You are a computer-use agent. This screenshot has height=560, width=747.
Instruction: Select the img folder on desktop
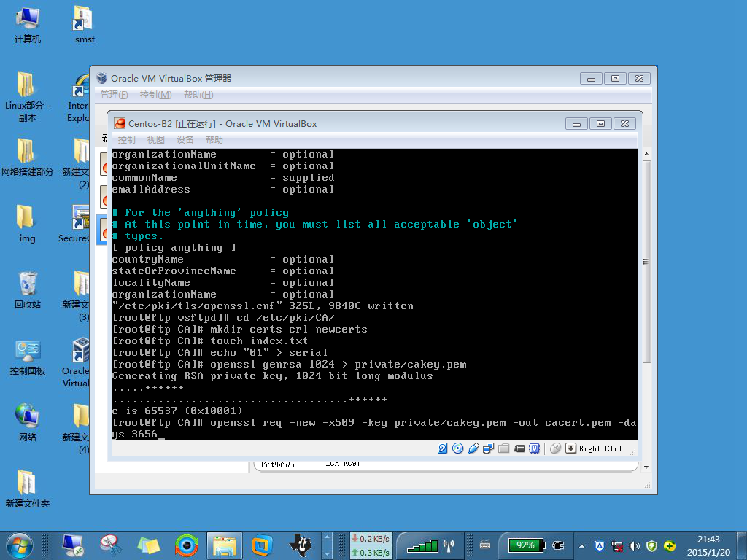pyautogui.click(x=27, y=224)
